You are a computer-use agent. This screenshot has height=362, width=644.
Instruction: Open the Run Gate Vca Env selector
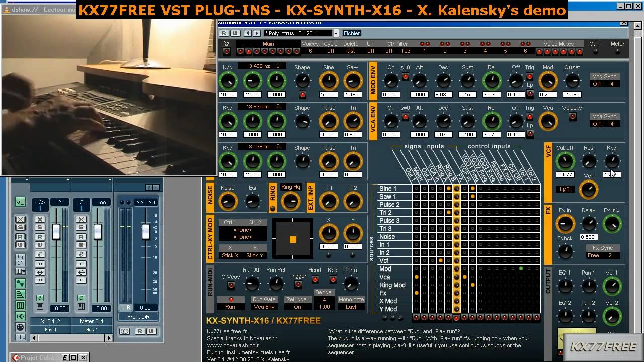264,307
